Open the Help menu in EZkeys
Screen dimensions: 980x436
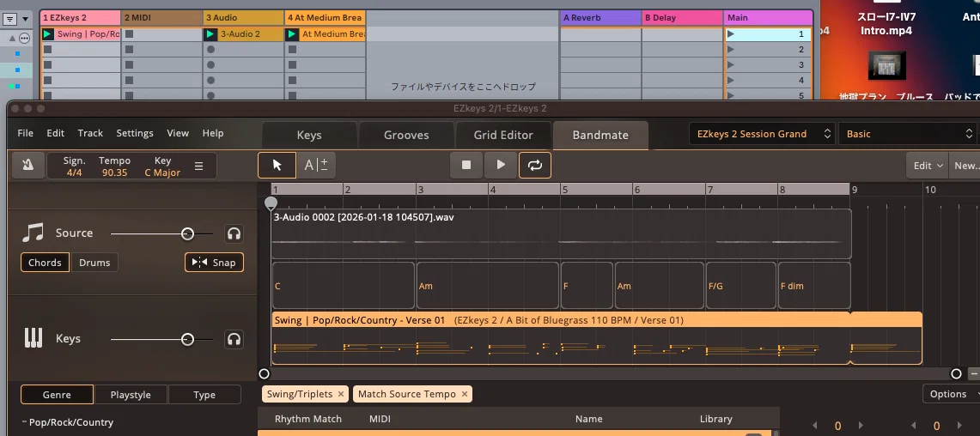coord(213,133)
